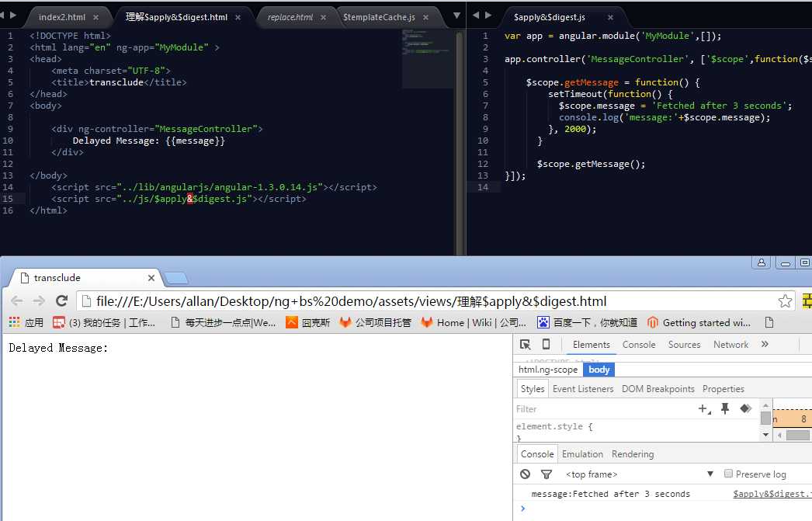812x521 pixels.
Task: Go to previous tab arrow in right editor pane
Action: [476, 15]
